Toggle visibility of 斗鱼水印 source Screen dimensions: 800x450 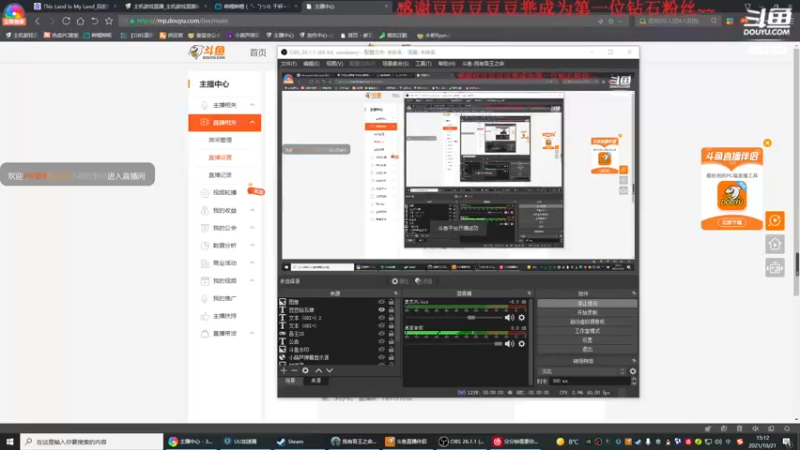[x=381, y=349]
